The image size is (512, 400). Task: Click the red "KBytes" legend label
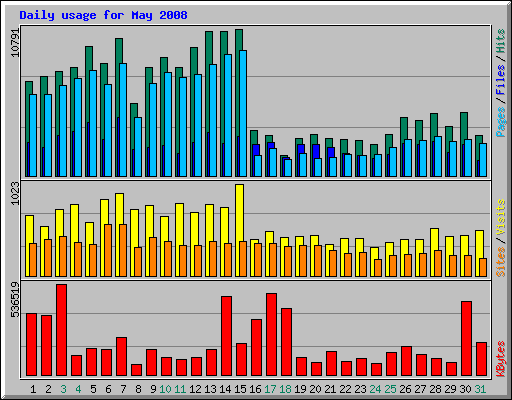point(501,359)
